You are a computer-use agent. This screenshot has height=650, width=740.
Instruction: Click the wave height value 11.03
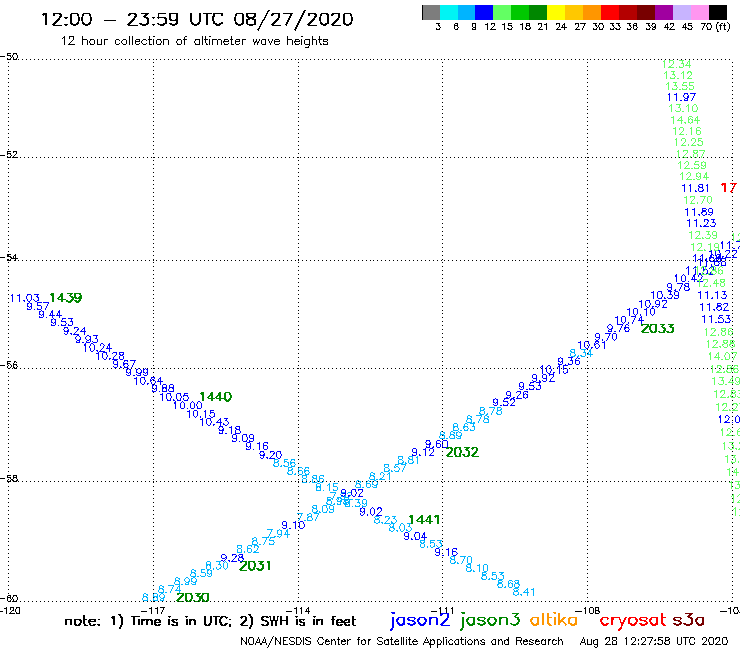(x=25, y=298)
